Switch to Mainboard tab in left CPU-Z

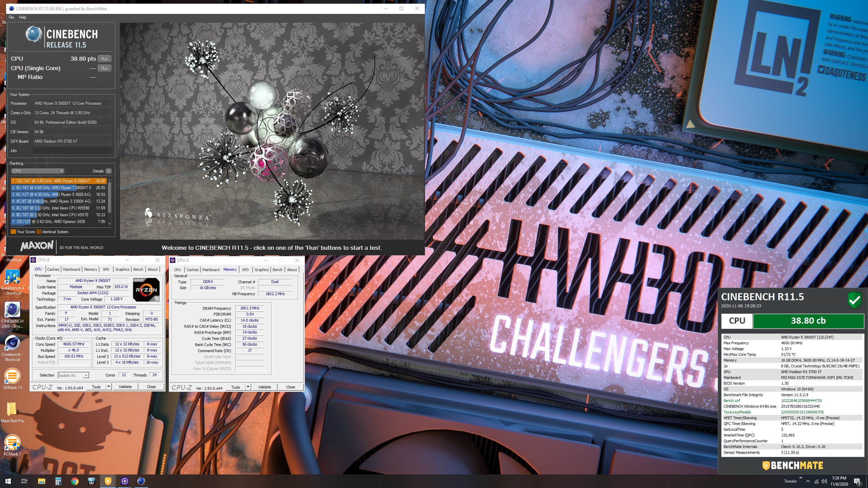click(x=72, y=269)
